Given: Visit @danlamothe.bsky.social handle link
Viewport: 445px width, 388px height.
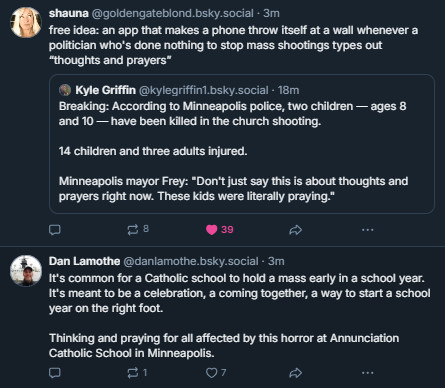Looking at the screenshot, I should [x=191, y=261].
